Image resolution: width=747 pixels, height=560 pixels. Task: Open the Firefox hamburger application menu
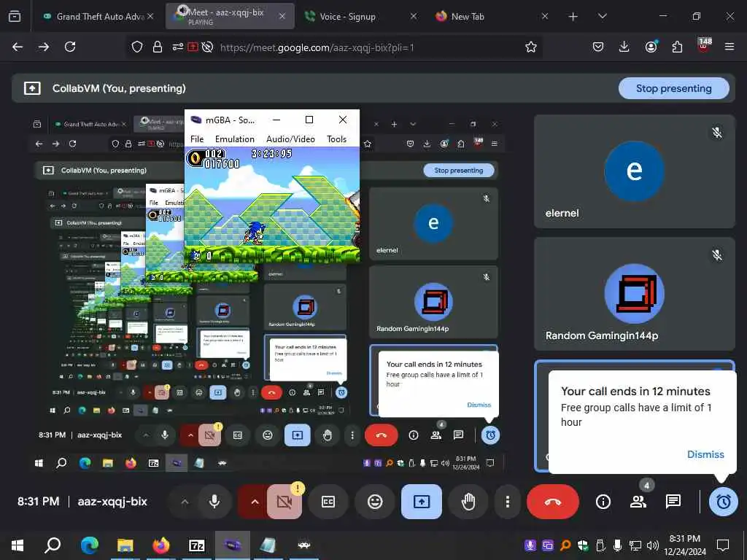click(729, 47)
